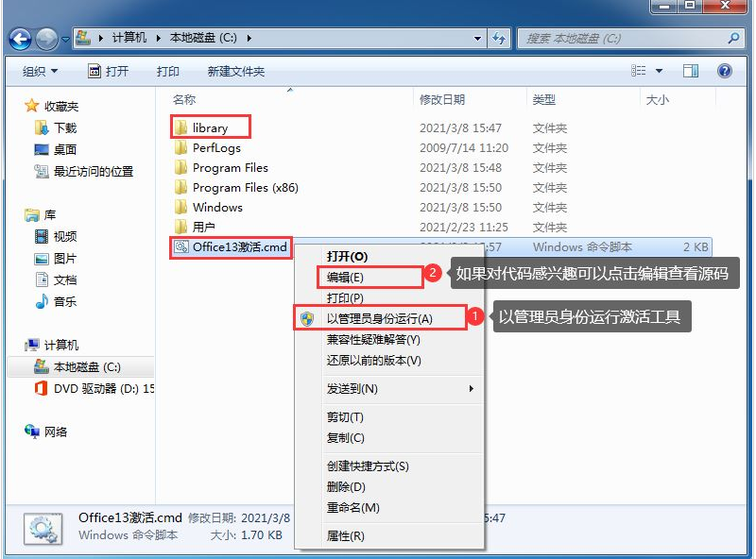Image resolution: width=756 pixels, height=559 pixels.
Task: Open the address bar history dropdown arrow
Action: pyautogui.click(x=477, y=39)
